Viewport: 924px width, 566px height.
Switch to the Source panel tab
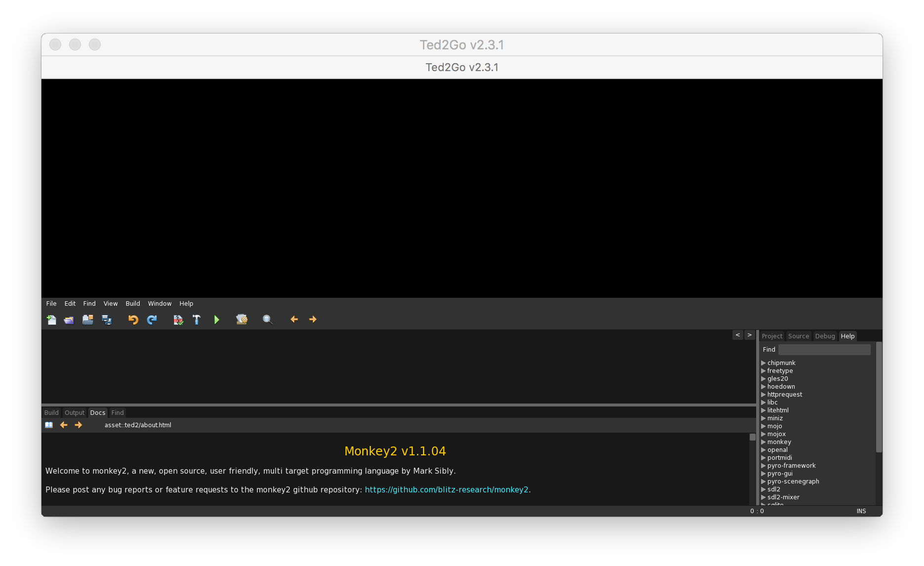pyautogui.click(x=798, y=336)
